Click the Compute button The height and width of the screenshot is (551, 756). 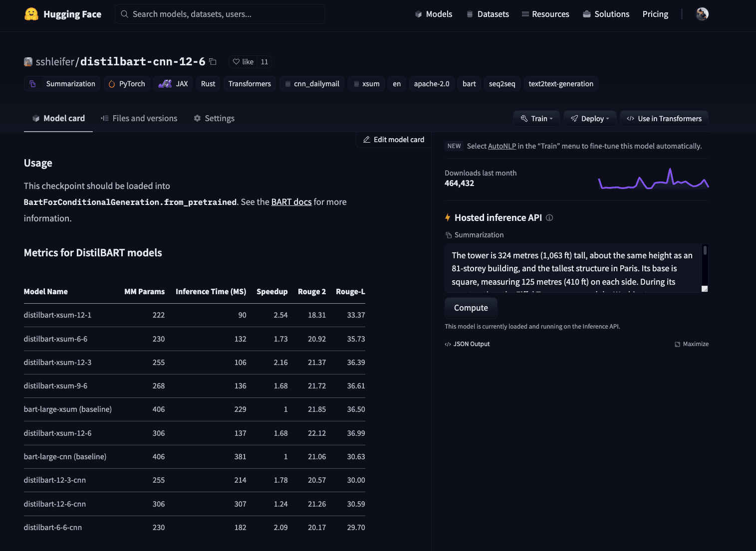(471, 308)
